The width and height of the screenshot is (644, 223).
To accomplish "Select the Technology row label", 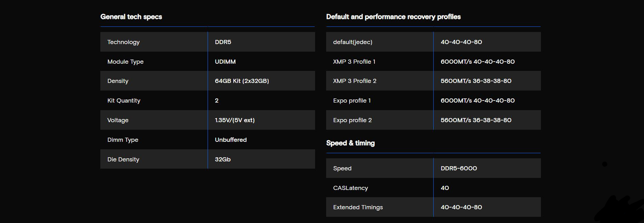I will (x=123, y=42).
